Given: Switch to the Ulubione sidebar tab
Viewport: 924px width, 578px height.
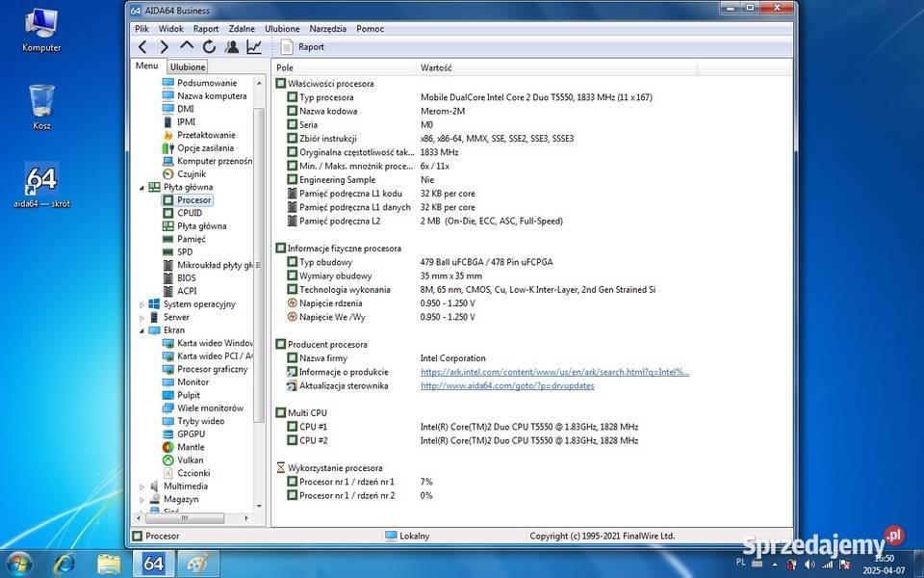Looking at the screenshot, I should (x=188, y=66).
